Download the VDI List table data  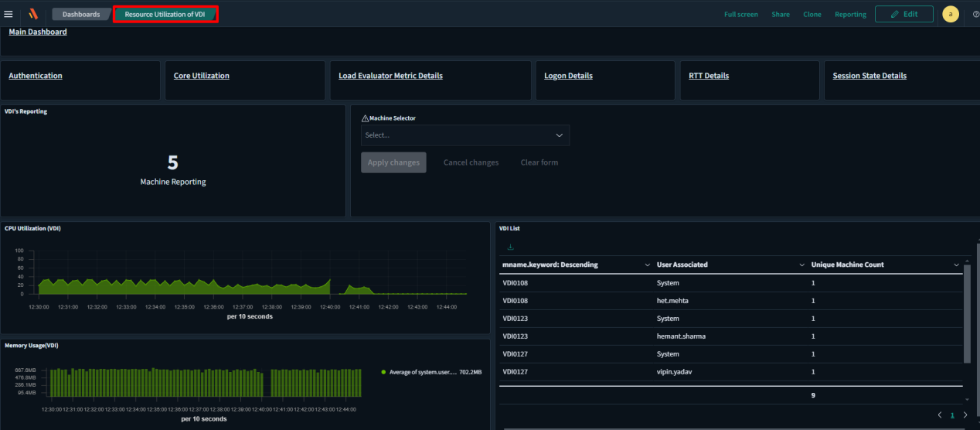pos(510,247)
